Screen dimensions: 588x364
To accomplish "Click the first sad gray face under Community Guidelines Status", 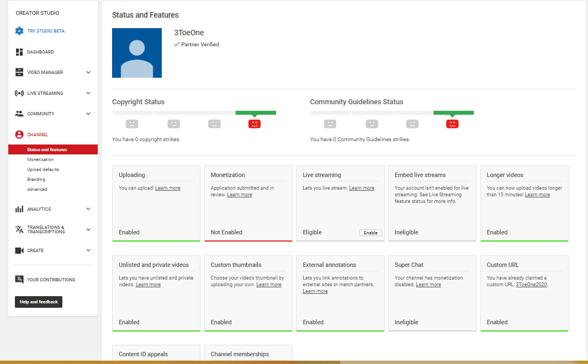I will pos(330,124).
